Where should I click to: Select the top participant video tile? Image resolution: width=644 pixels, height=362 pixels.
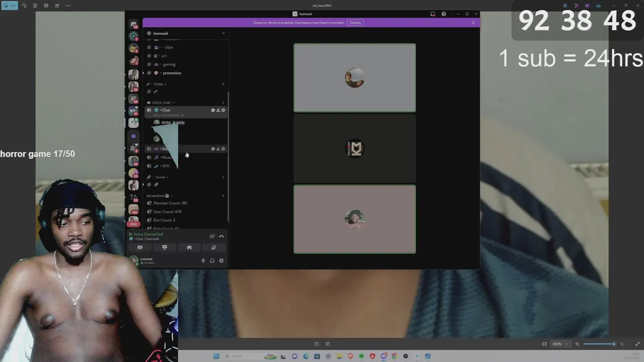click(355, 78)
